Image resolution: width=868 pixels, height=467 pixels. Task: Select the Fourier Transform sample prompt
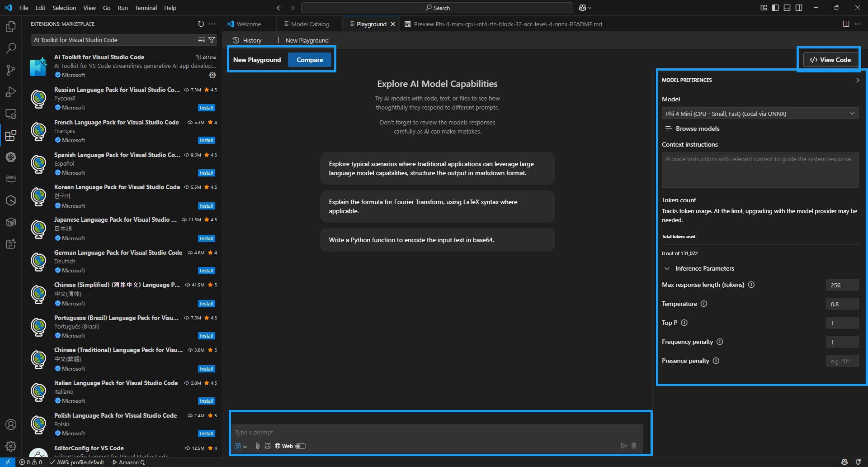[x=437, y=206]
